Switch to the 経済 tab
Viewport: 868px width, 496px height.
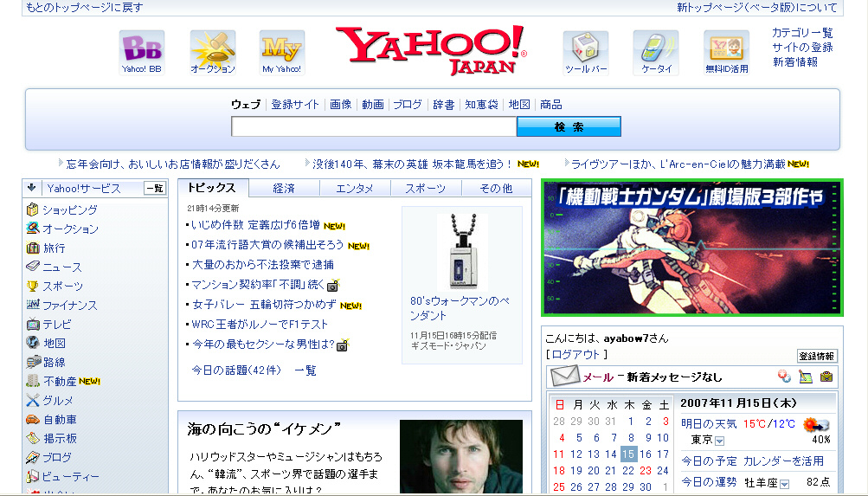click(284, 188)
